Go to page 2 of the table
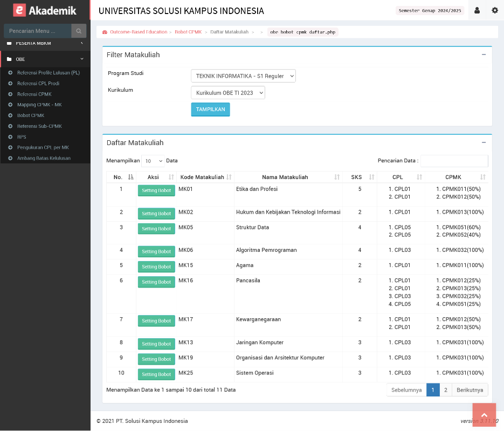The height and width of the screenshot is (431, 504). [x=445, y=390]
